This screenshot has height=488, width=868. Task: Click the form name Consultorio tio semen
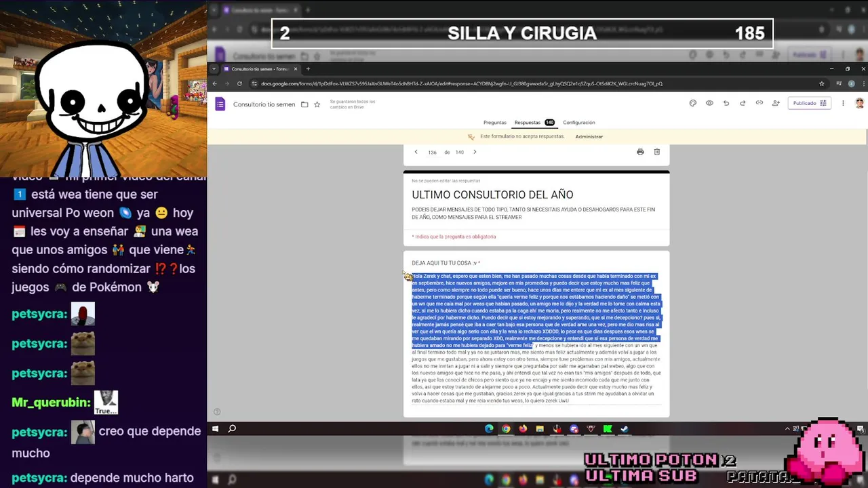point(264,104)
